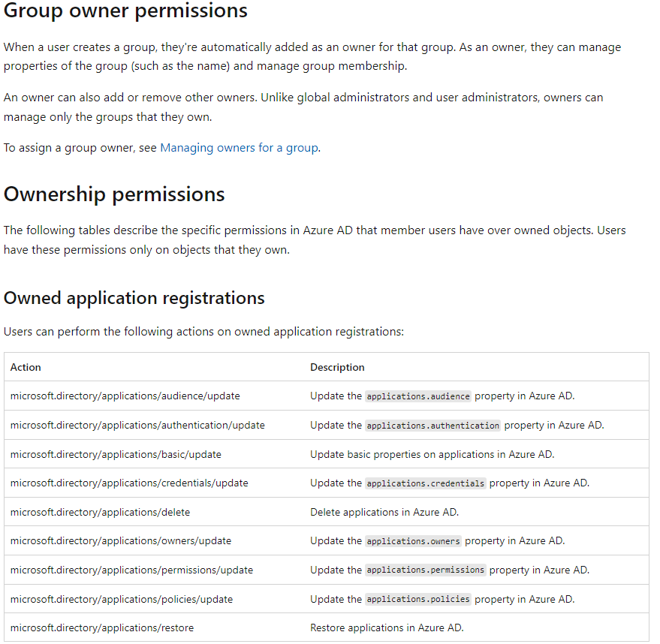Select the applications/owners/update action cell
660x644 pixels.
click(121, 540)
